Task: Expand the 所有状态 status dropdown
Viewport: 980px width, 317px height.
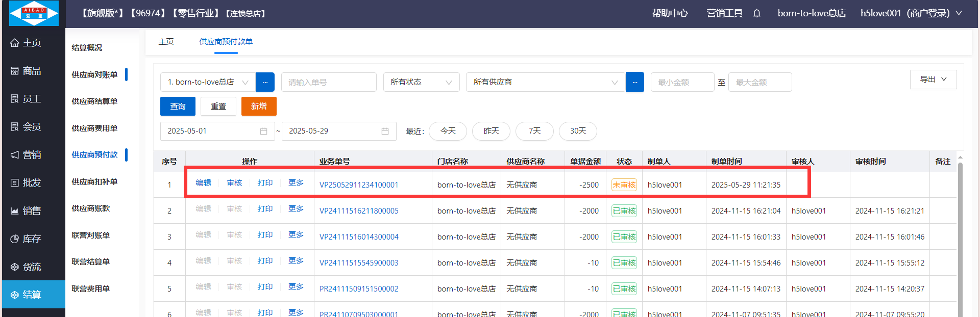Action: (x=421, y=82)
